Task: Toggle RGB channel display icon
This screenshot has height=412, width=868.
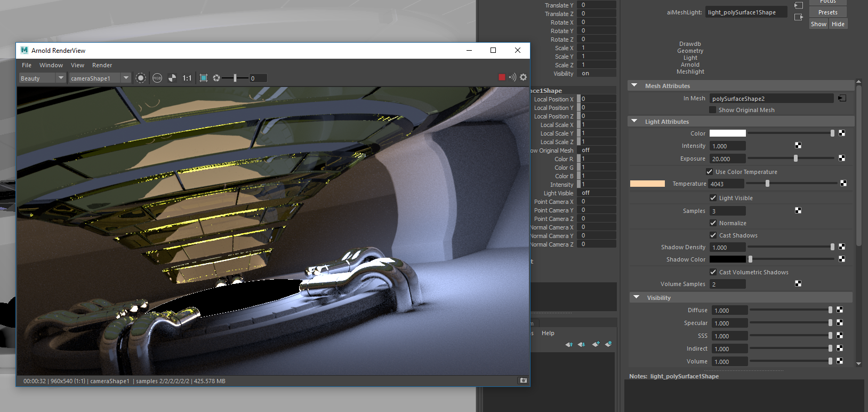Action: pyautogui.click(x=157, y=78)
